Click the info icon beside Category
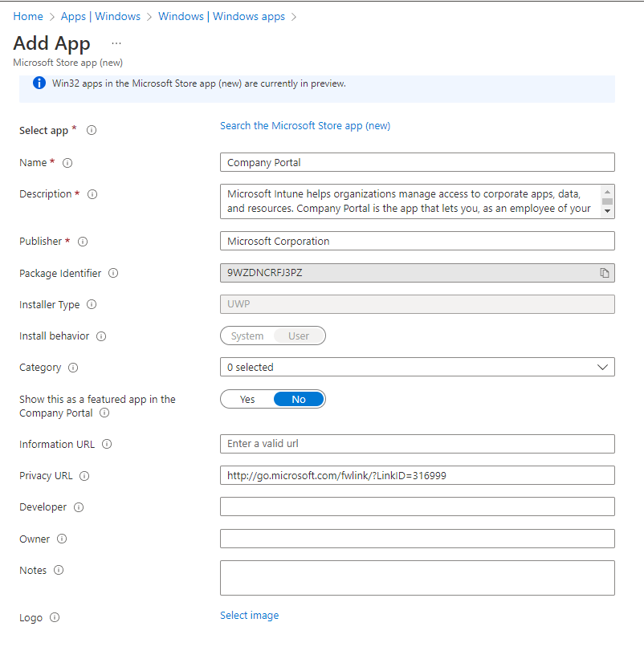Screen dimensions: 644x659 pos(73,368)
